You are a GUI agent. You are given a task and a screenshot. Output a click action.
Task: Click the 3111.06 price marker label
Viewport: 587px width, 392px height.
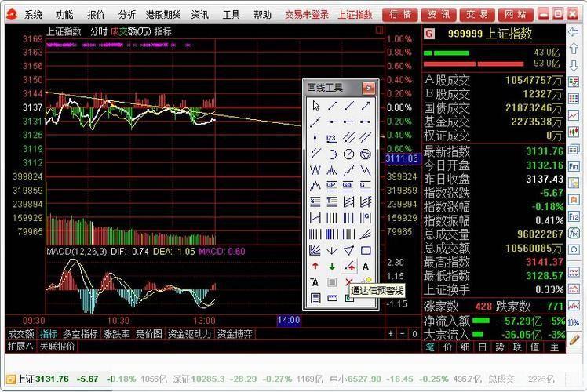point(402,158)
